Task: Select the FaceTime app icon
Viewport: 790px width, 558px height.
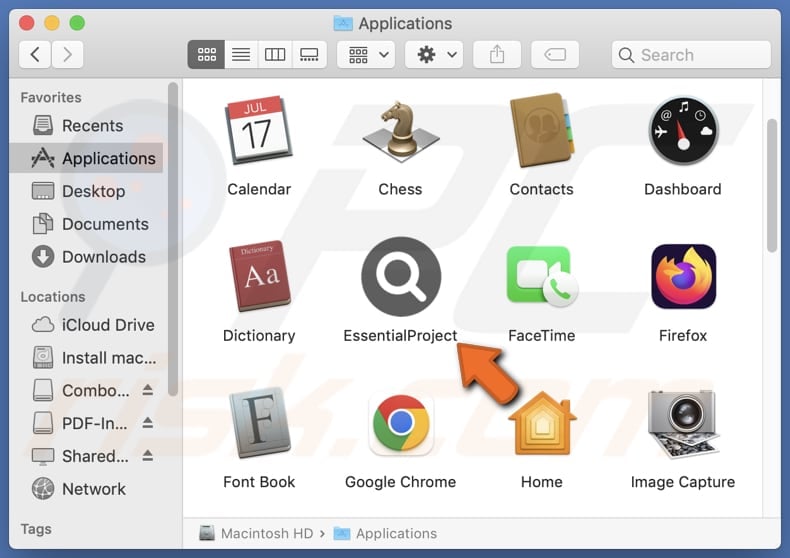Action: [542, 276]
